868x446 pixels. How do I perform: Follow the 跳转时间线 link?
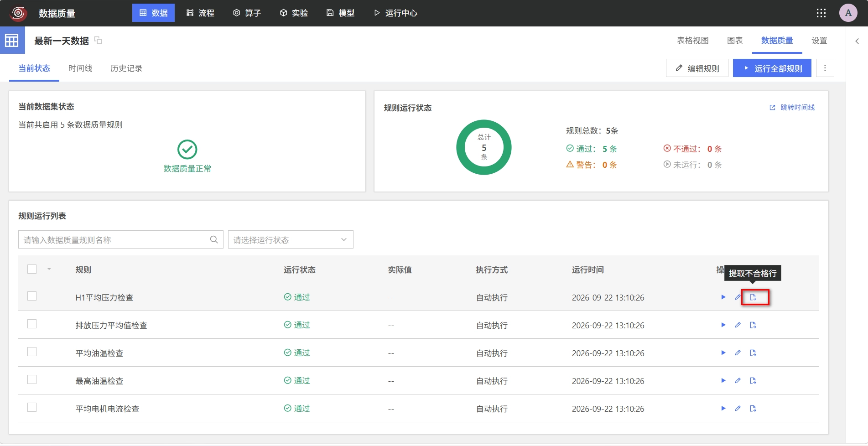point(792,107)
